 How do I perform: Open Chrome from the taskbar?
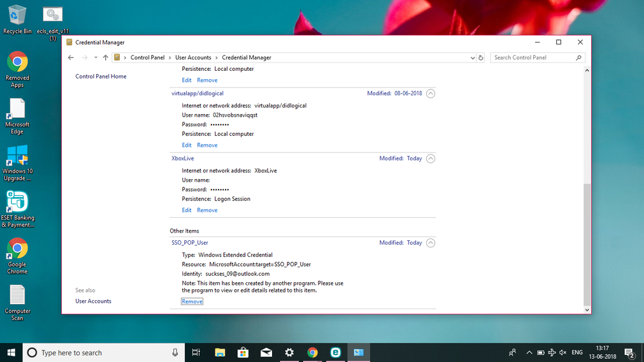(x=313, y=352)
